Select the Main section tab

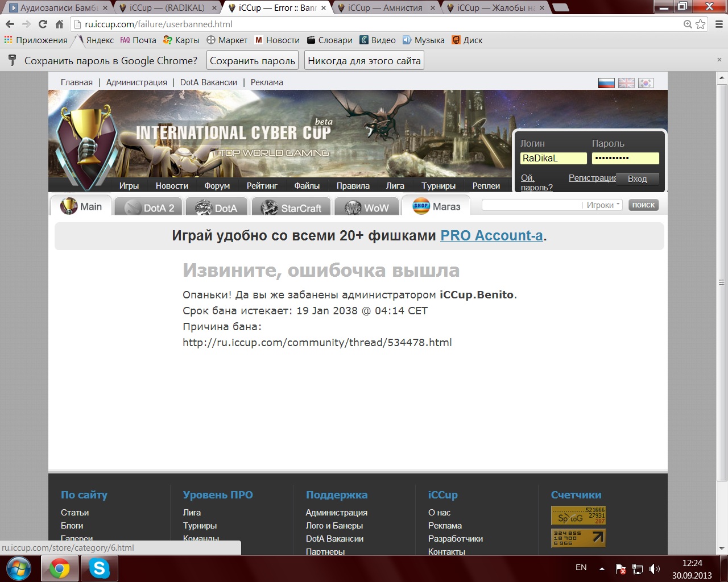pyautogui.click(x=81, y=206)
